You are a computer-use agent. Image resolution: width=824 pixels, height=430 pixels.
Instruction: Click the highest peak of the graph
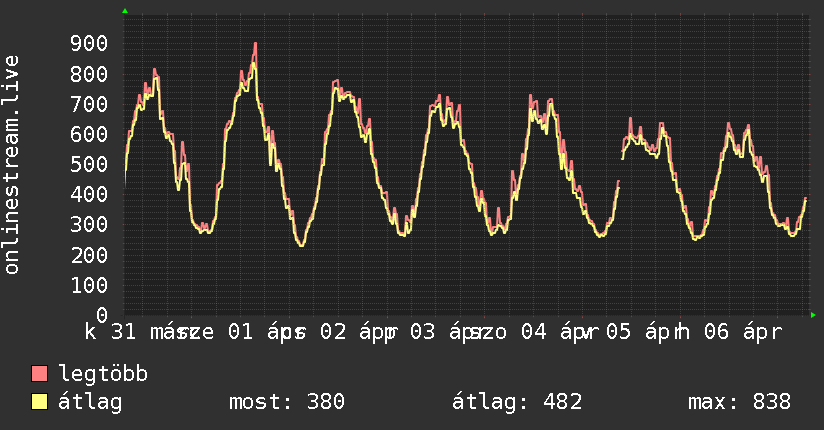click(x=255, y=44)
